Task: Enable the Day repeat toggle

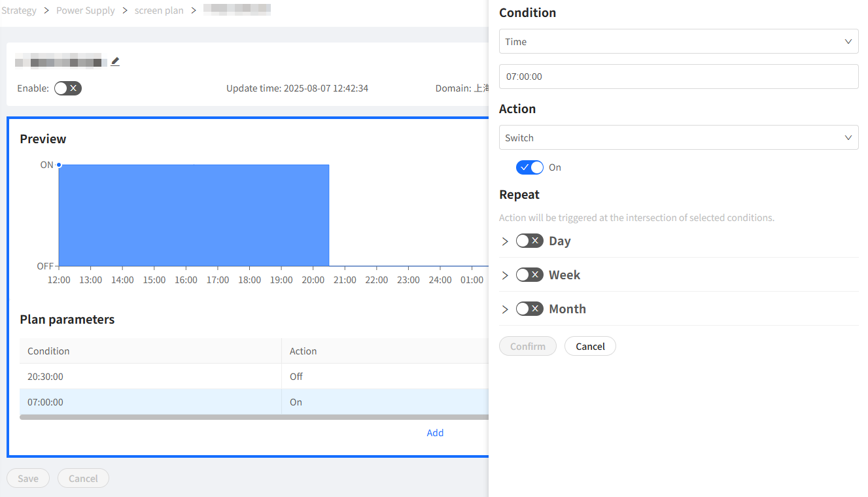Action: (x=530, y=241)
